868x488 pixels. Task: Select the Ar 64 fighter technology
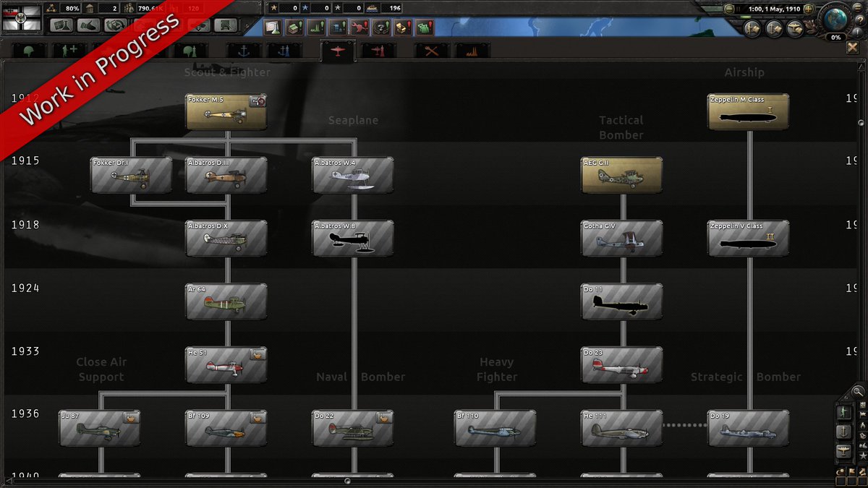pos(226,301)
